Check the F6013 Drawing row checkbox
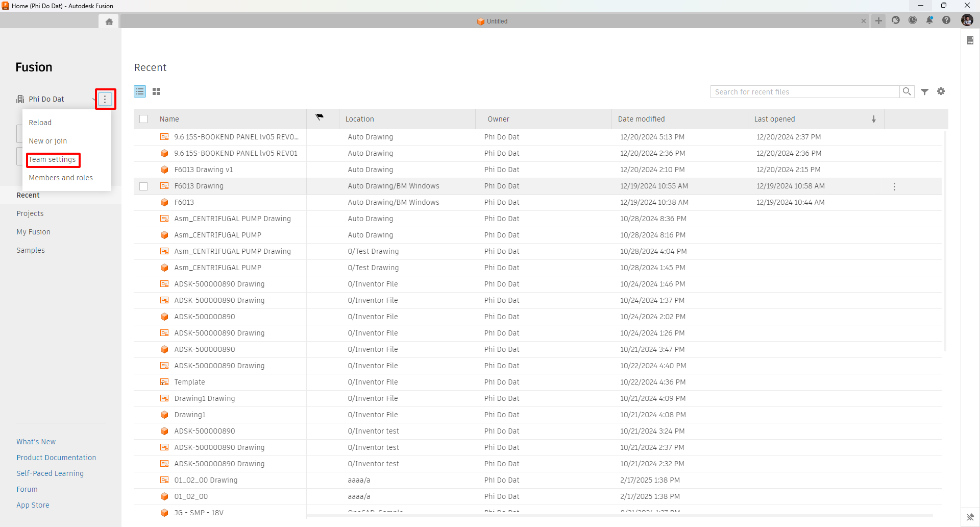980x527 pixels. coord(143,186)
